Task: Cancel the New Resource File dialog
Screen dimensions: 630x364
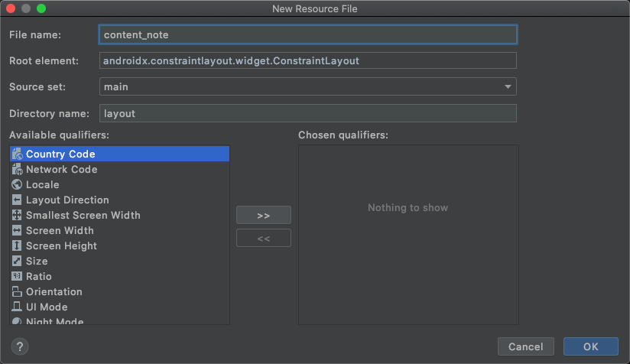Action: pos(525,346)
